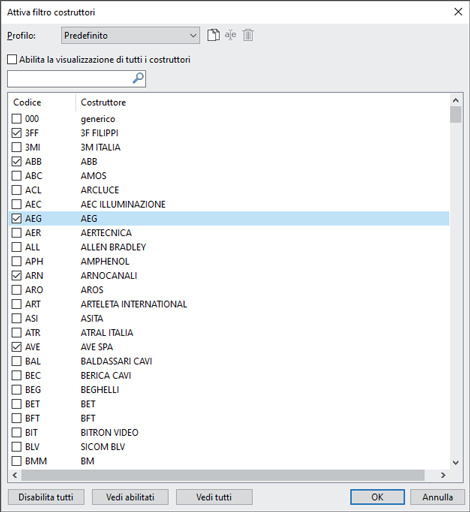470x512 pixels.
Task: Click the delete profile trash icon
Action: click(248, 35)
